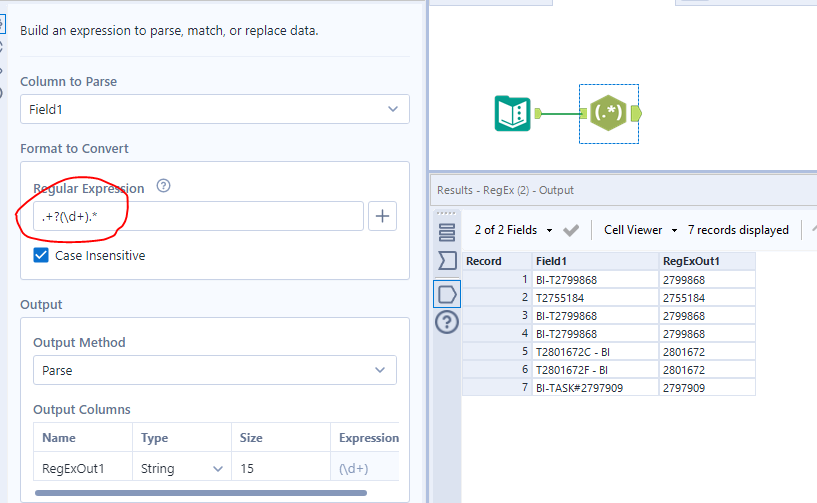817x503 pixels.
Task: Show the messages list icon in Results
Action: pos(447,232)
